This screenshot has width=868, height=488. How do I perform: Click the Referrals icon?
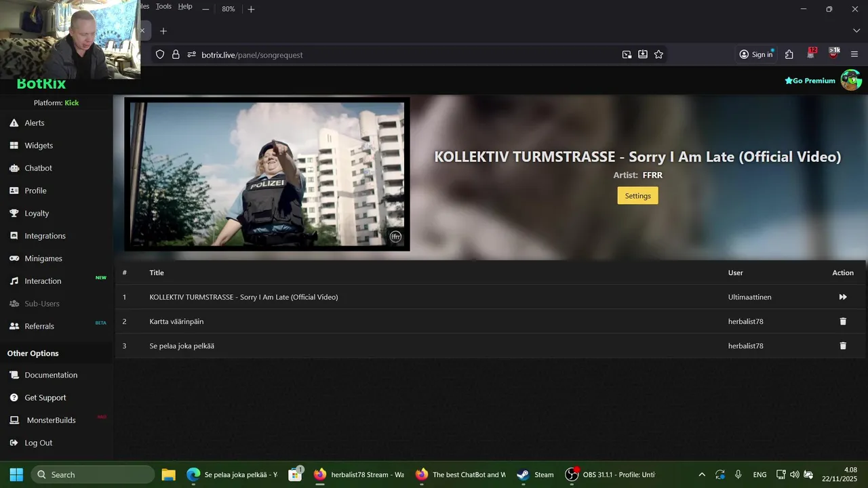[x=14, y=326]
